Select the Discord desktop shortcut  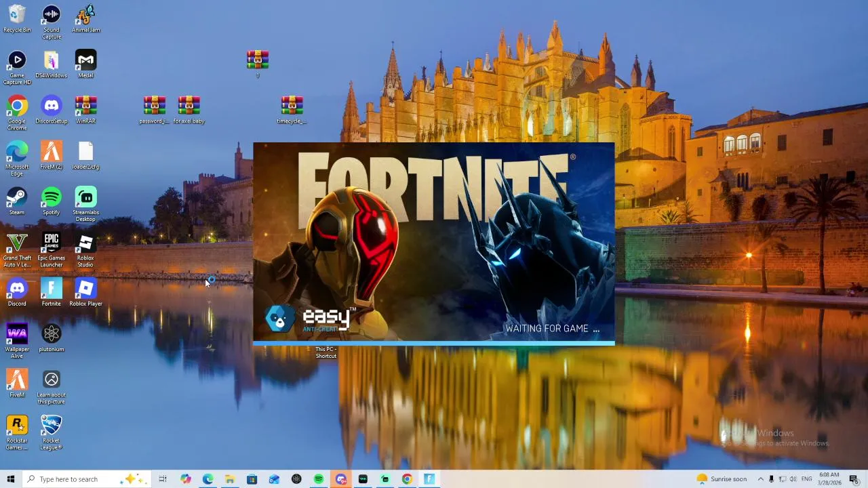point(17,291)
